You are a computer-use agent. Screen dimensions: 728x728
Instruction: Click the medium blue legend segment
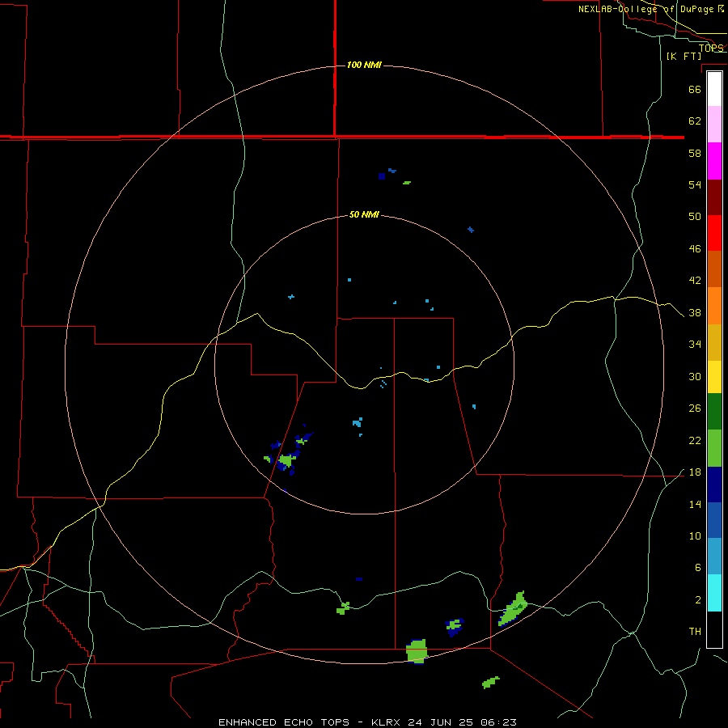click(x=714, y=520)
